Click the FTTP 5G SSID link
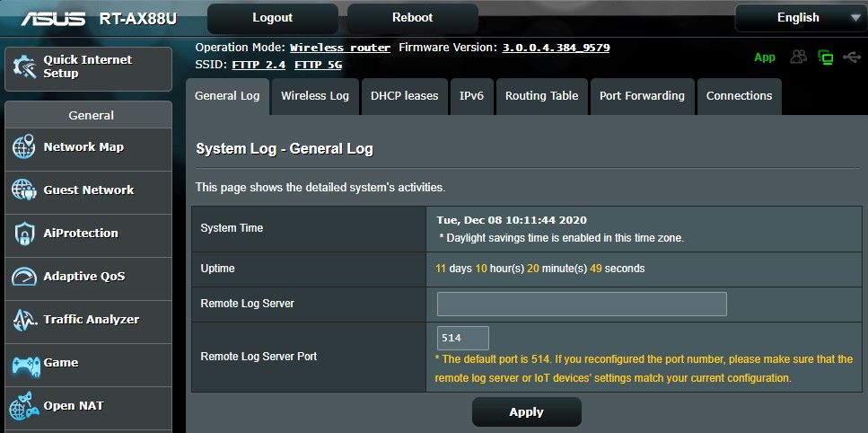 coord(318,65)
